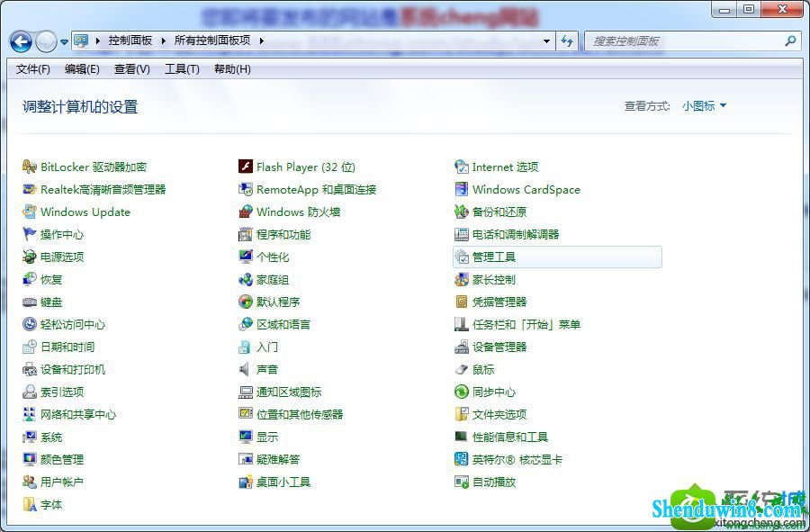Open the 默认程序 icon
This screenshot has height=532, width=810.
tap(246, 302)
